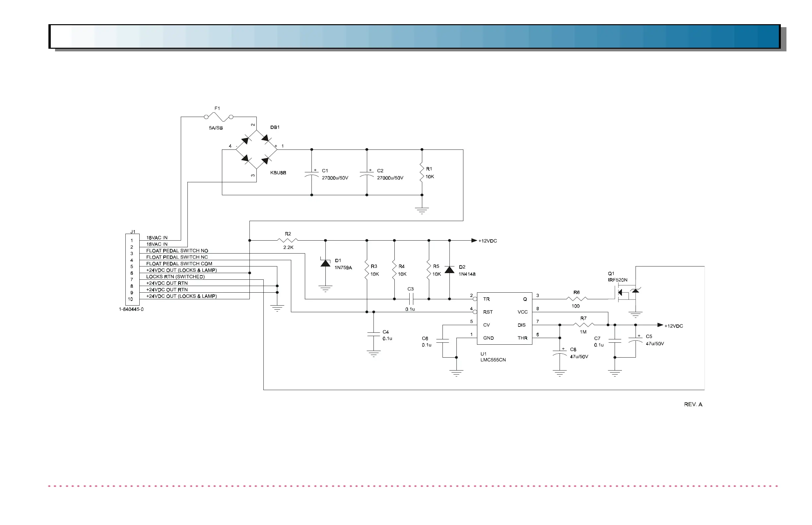Click the FLOAT PEDAL SWITCH NO label
Screen dimensions: 812x525
click(x=177, y=251)
